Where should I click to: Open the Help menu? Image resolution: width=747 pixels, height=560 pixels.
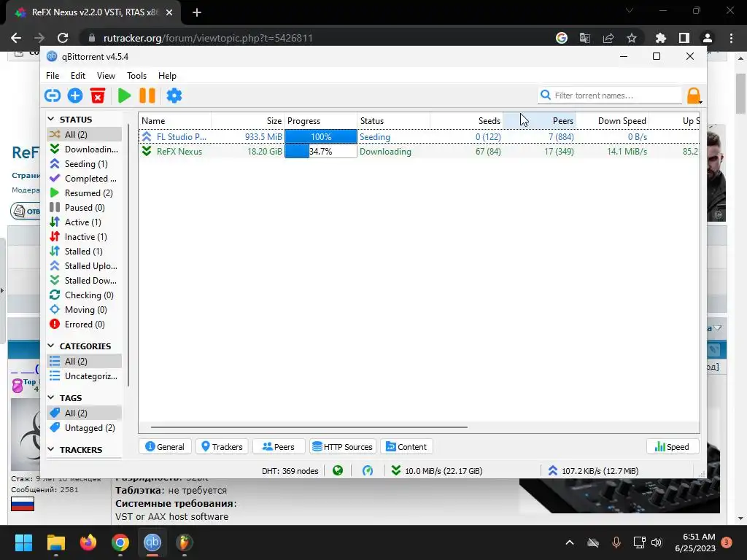pos(167,76)
